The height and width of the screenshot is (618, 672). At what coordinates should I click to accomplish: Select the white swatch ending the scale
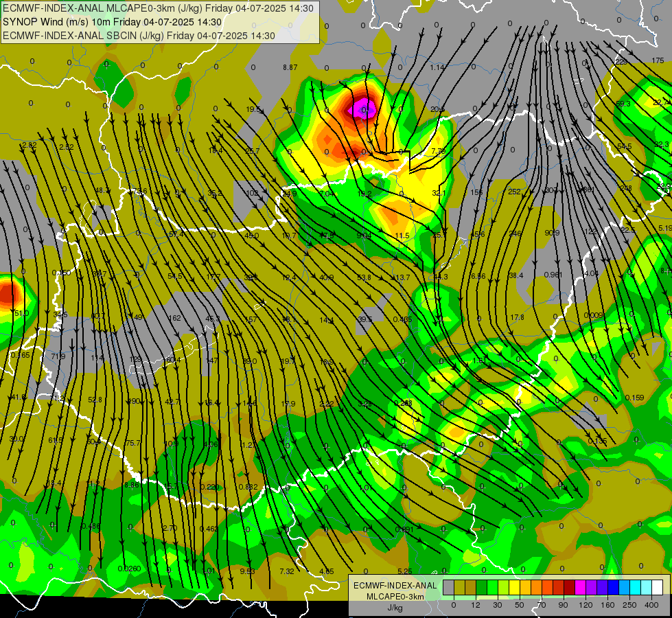click(658, 587)
